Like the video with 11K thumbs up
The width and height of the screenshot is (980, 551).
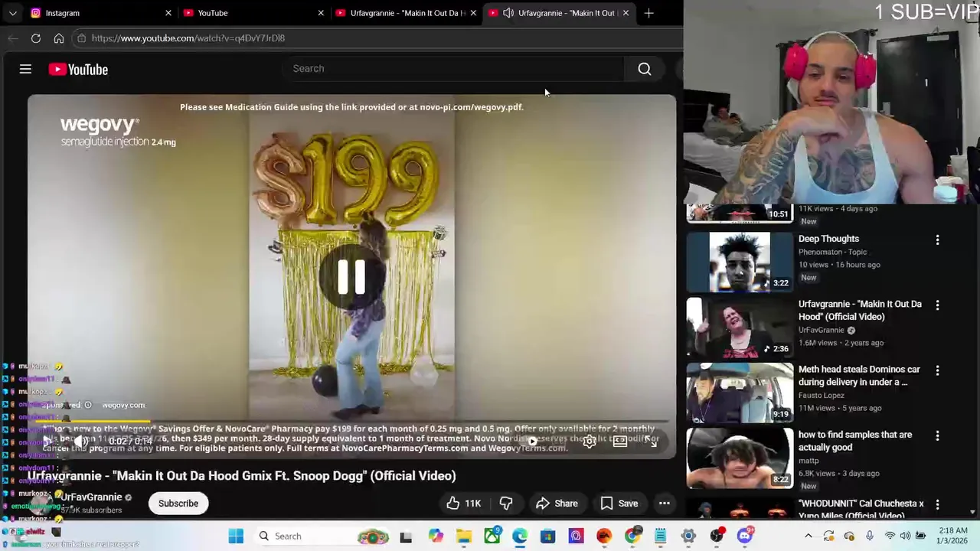click(464, 504)
